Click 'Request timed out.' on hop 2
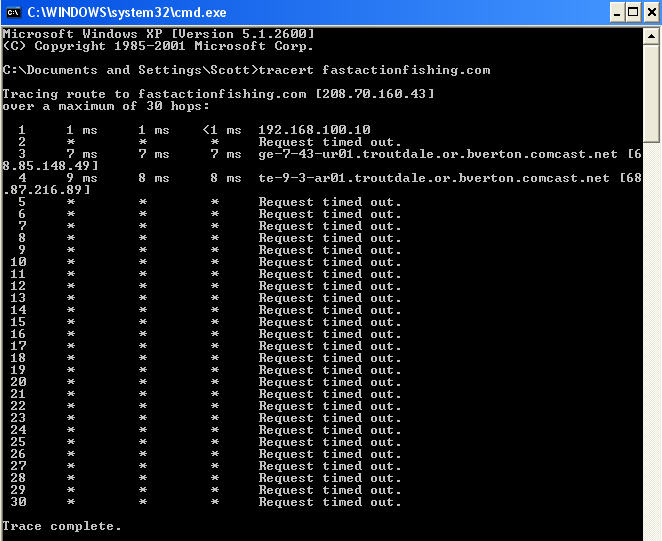662x541 pixels. [330, 142]
